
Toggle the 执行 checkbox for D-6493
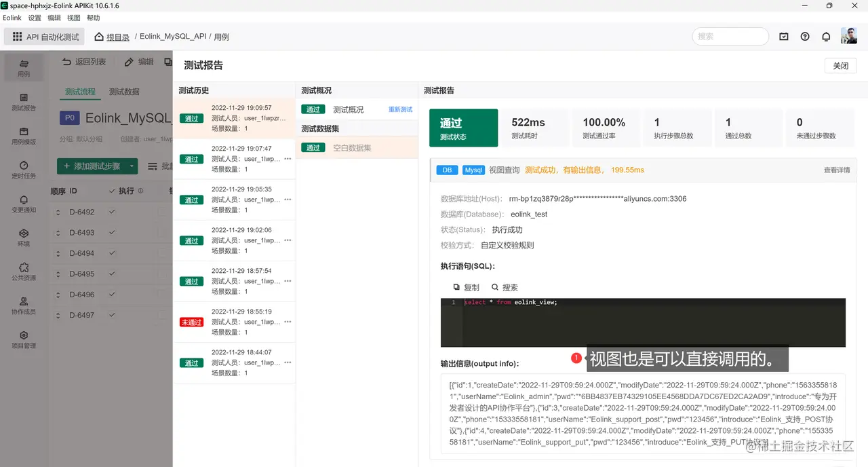[x=113, y=232]
